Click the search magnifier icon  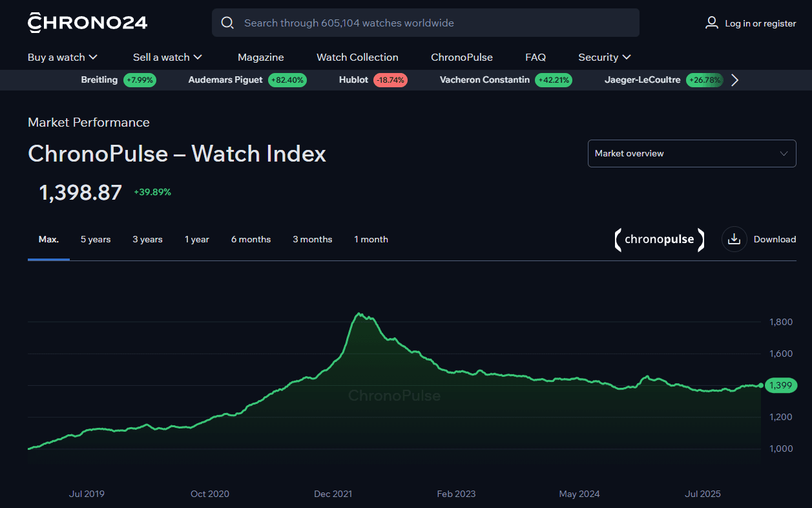227,23
